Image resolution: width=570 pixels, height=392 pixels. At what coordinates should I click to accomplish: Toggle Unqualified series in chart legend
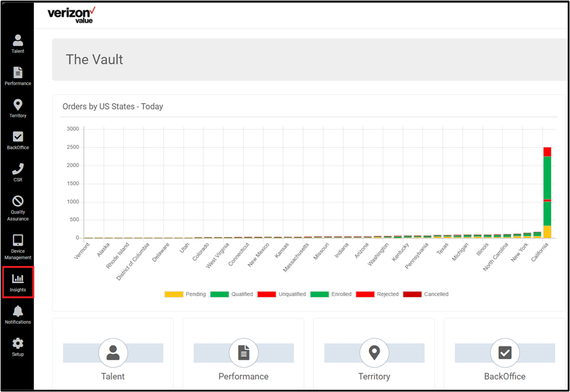pos(282,294)
